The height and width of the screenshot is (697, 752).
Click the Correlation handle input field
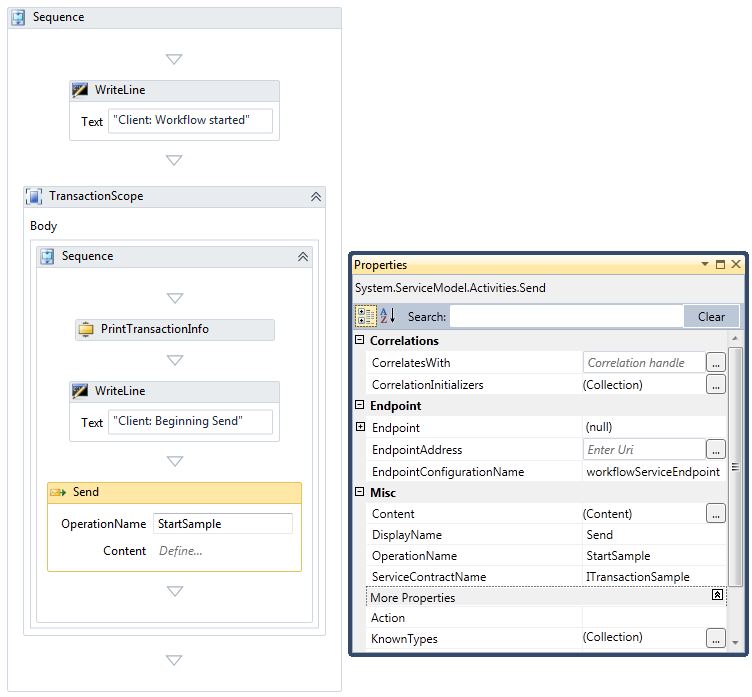(644, 363)
